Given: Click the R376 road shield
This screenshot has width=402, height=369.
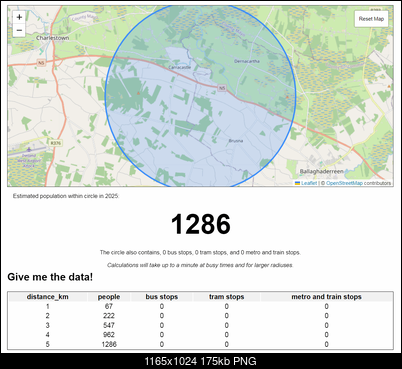Looking at the screenshot, I should coord(55,143).
